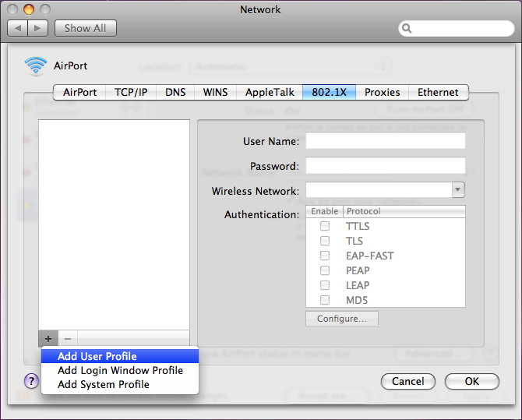This screenshot has width=522, height=420.
Task: Click the Password input field
Action: (x=386, y=165)
